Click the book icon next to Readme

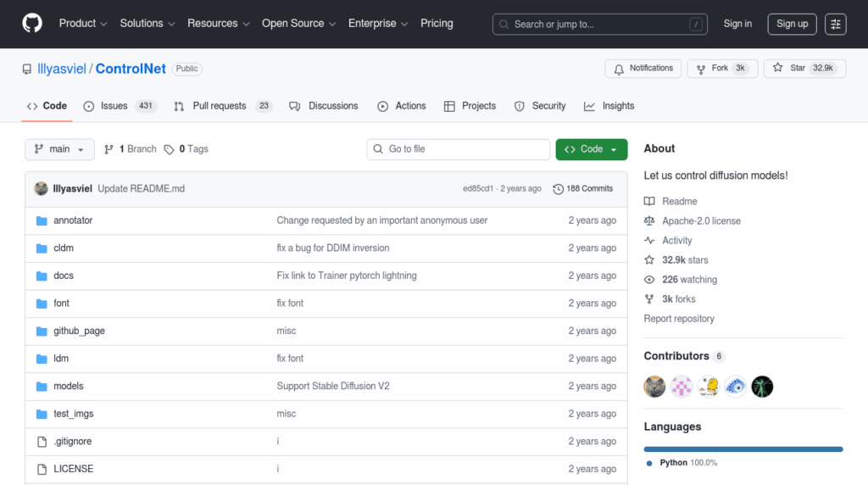click(649, 202)
